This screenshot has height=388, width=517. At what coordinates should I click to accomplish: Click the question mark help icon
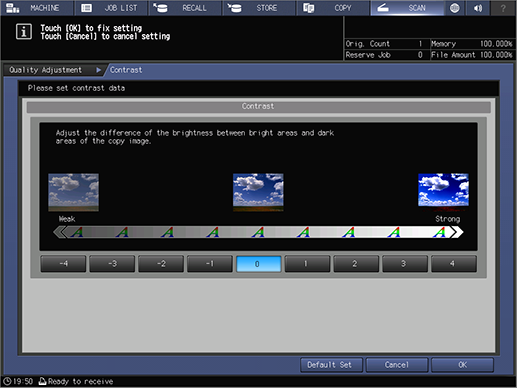[x=503, y=8]
